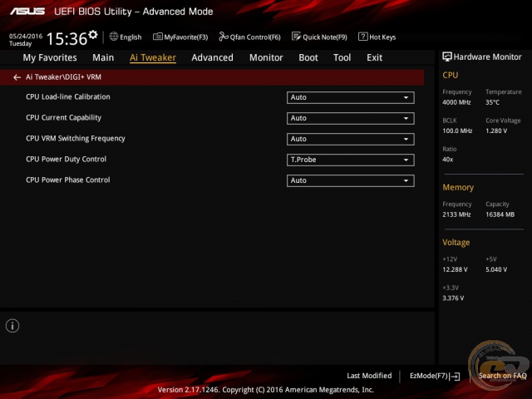
Task: Open CPU Power Phase Control dropdown
Action: [x=351, y=180]
